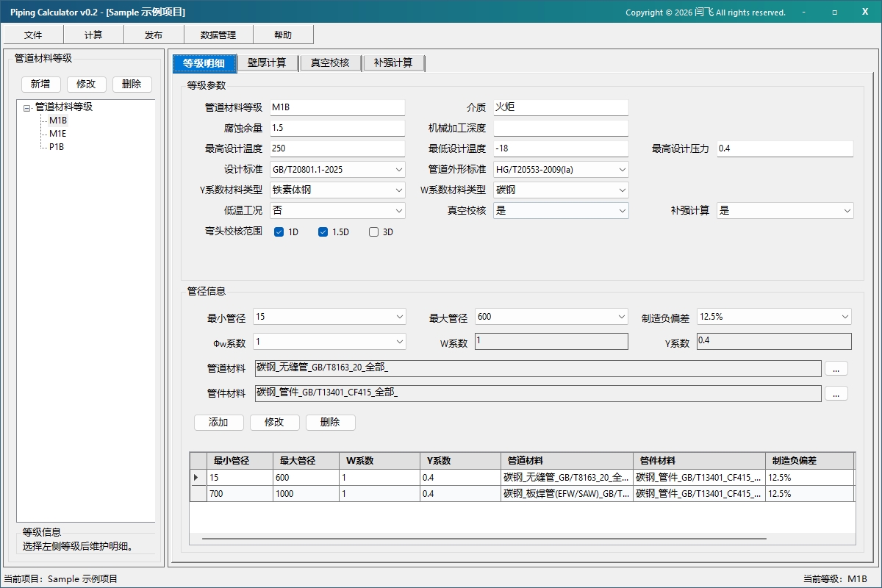882x588 pixels.
Task: Click the 管道材料等级 input field
Action: [337, 107]
